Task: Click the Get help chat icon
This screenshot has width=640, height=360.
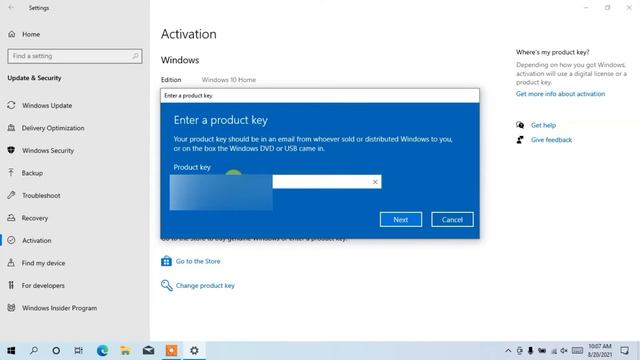Action: click(x=520, y=125)
